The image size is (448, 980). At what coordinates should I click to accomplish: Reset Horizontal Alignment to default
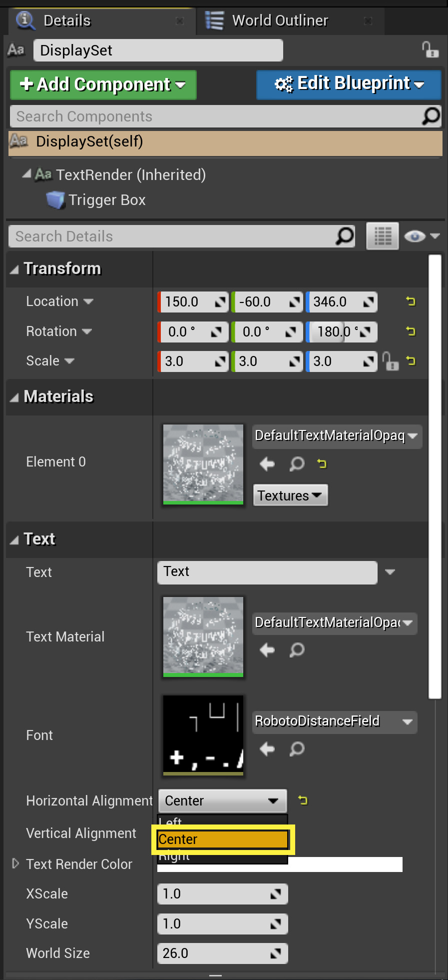tap(303, 800)
